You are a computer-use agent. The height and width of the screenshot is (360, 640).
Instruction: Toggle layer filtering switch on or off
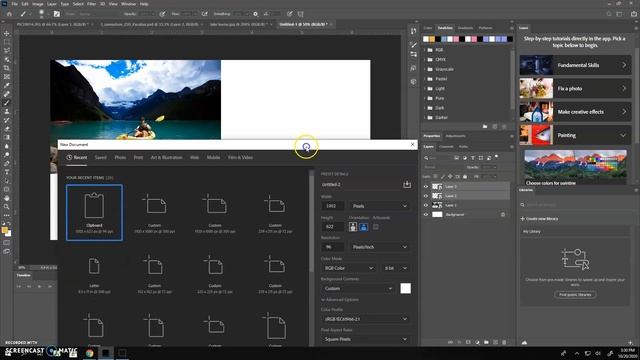497,157
